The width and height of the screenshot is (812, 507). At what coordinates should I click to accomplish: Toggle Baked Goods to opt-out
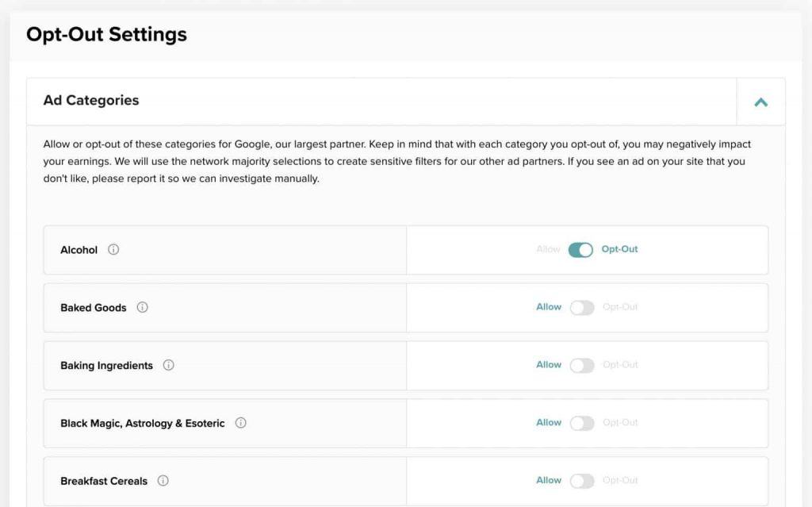click(581, 308)
